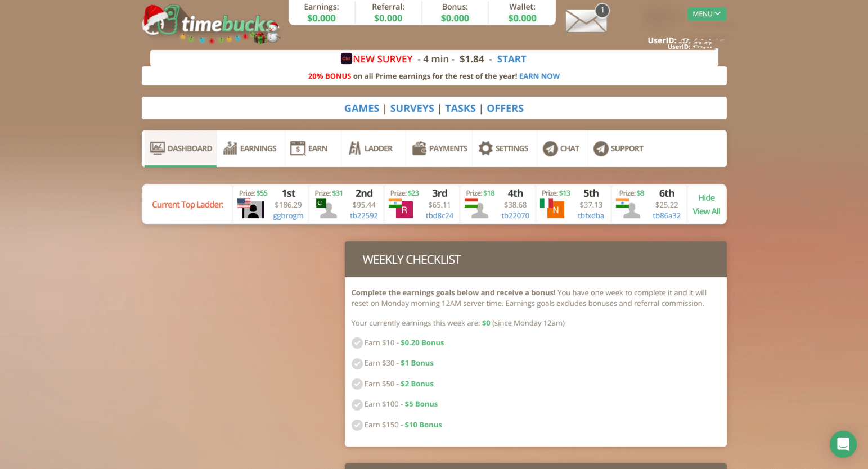Hide the Current Top Ladder bar
Image resolution: width=868 pixels, height=469 pixels.
pyautogui.click(x=706, y=198)
